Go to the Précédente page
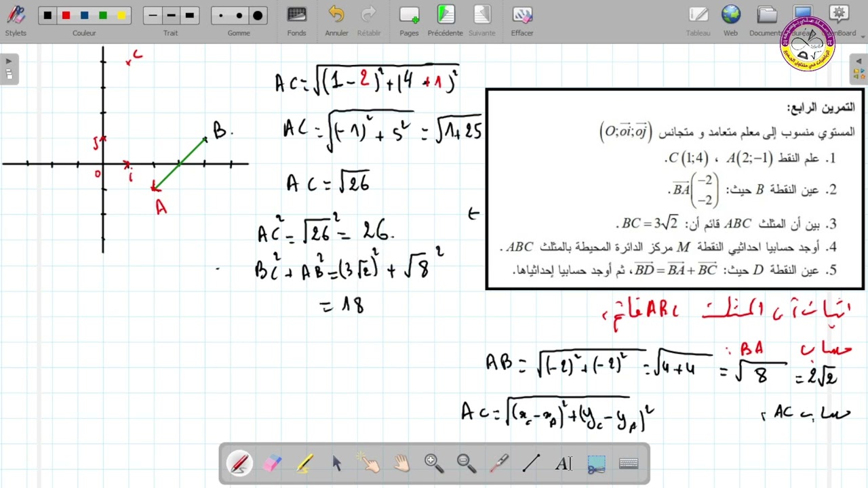 (446, 21)
